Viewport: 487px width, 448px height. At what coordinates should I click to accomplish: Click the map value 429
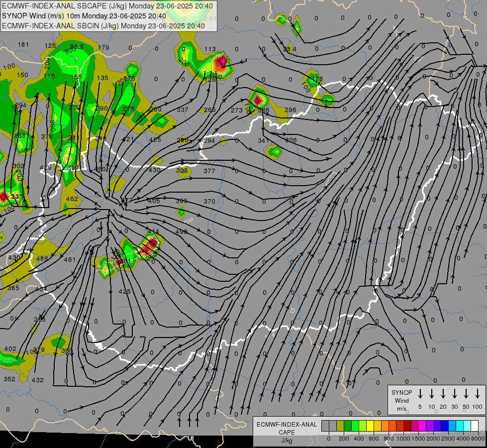click(46, 168)
